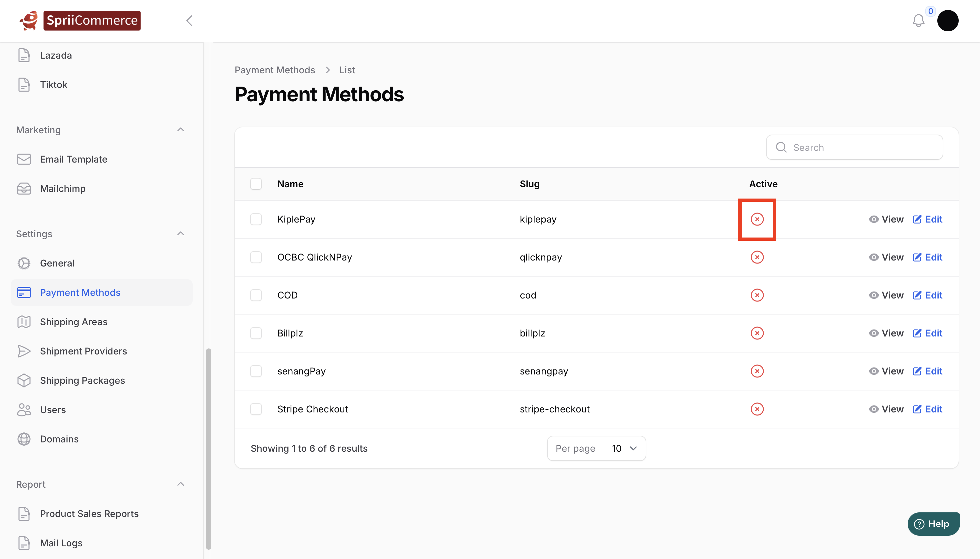Click the sidebar vertical scrollbar
The image size is (980, 559).
point(209,448)
